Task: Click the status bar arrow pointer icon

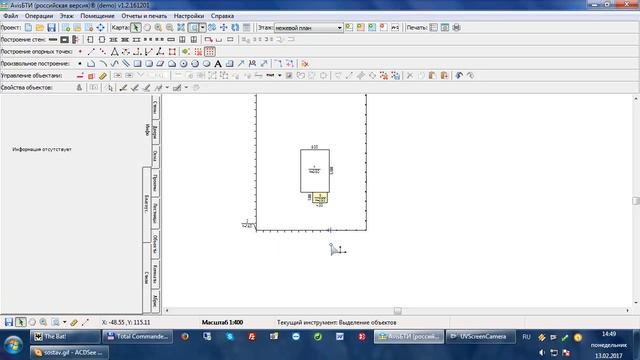Action: [20, 322]
